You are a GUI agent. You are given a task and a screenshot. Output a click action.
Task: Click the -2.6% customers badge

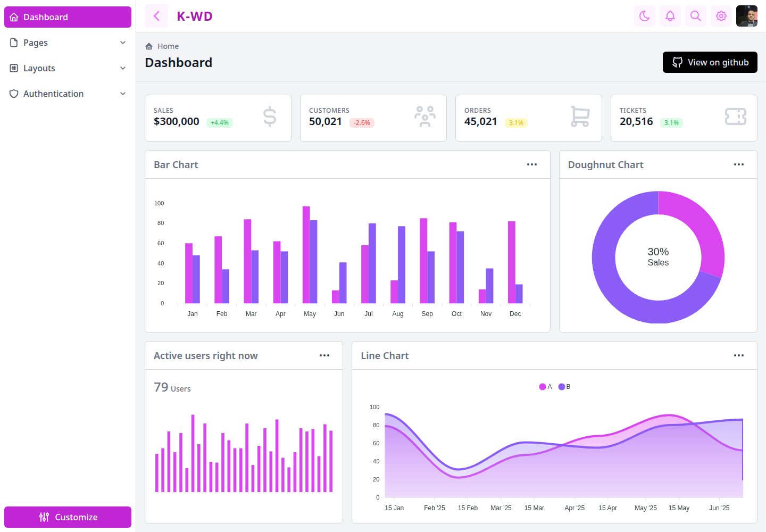[x=362, y=123]
